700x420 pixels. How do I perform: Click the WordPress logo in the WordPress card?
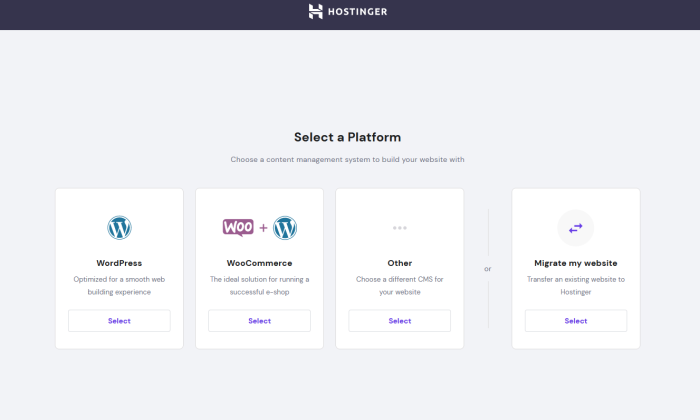(119, 227)
